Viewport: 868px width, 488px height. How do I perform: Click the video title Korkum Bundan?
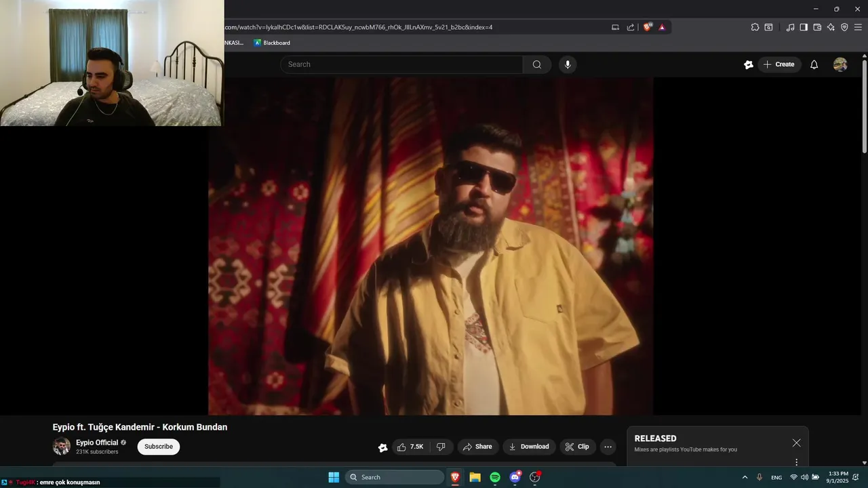pyautogui.click(x=140, y=427)
